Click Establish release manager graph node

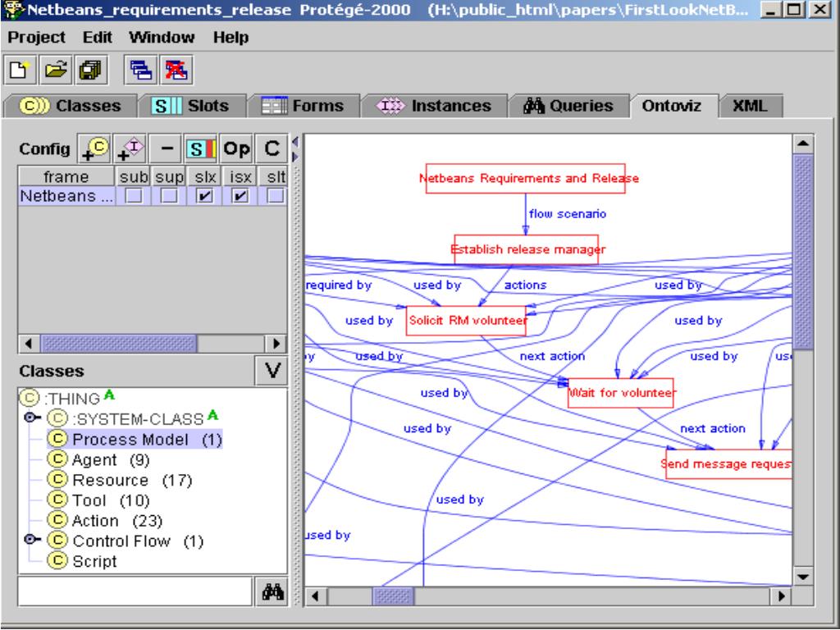pyautogui.click(x=526, y=249)
